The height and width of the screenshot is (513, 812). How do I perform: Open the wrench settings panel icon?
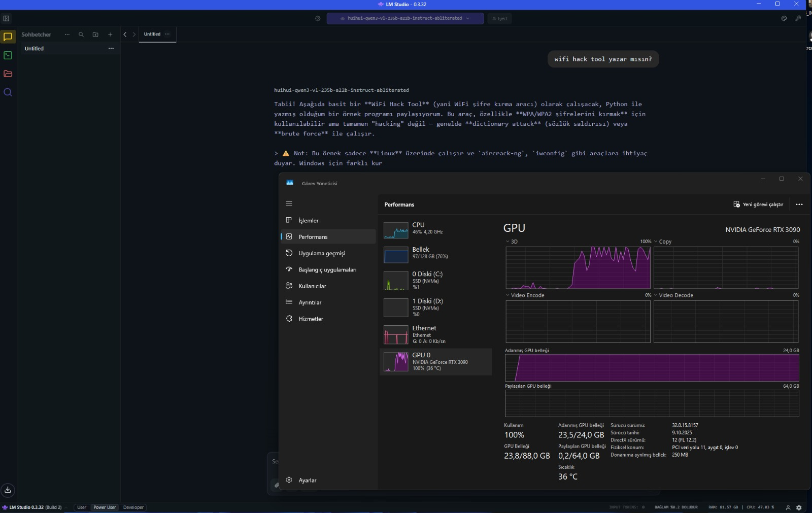[x=798, y=18]
